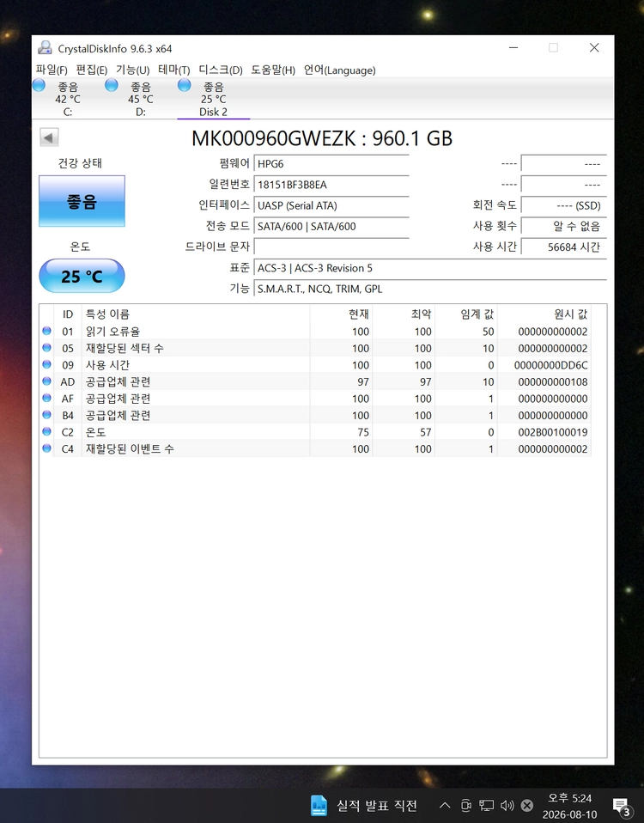Viewport: 644px width, 823px height.
Task: Click blue status orb for C: drive
Action: pos(39,85)
